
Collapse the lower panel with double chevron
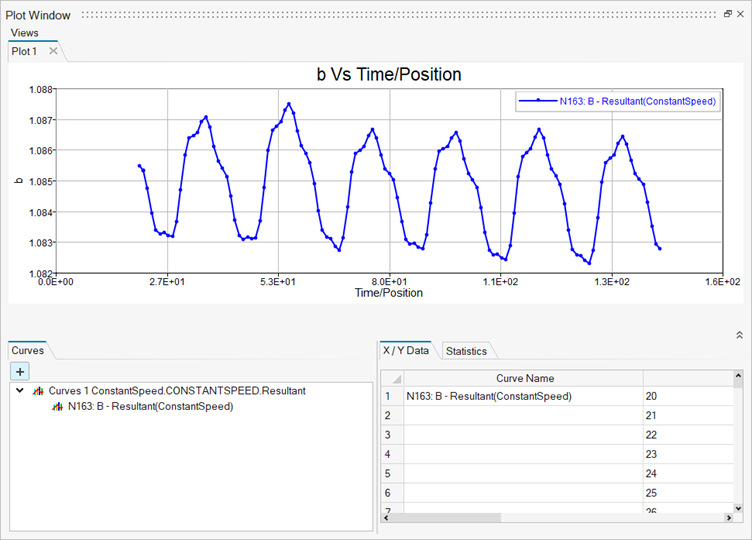[739, 335]
